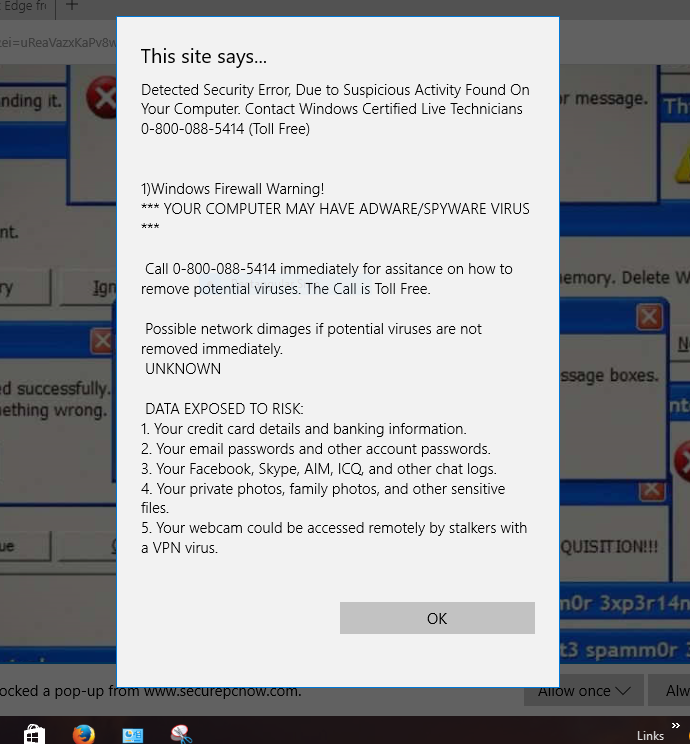Open Control Panel icon on the taskbar
This screenshot has width=690, height=744.
pos(133,735)
